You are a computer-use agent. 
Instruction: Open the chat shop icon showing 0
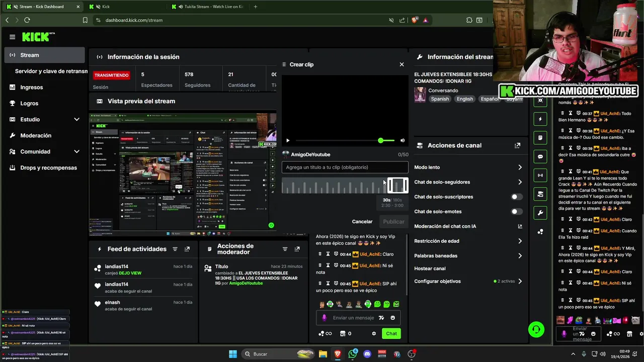pyautogui.click(x=346, y=333)
